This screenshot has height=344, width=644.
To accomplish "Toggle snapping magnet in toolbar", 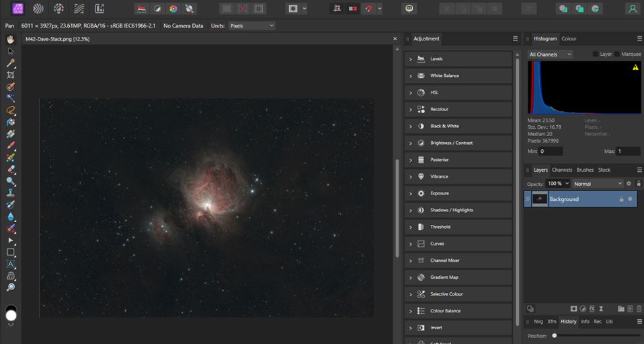I will tap(369, 9).
